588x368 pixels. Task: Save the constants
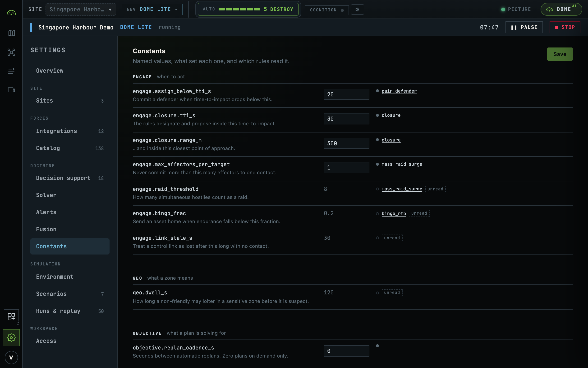(x=560, y=54)
